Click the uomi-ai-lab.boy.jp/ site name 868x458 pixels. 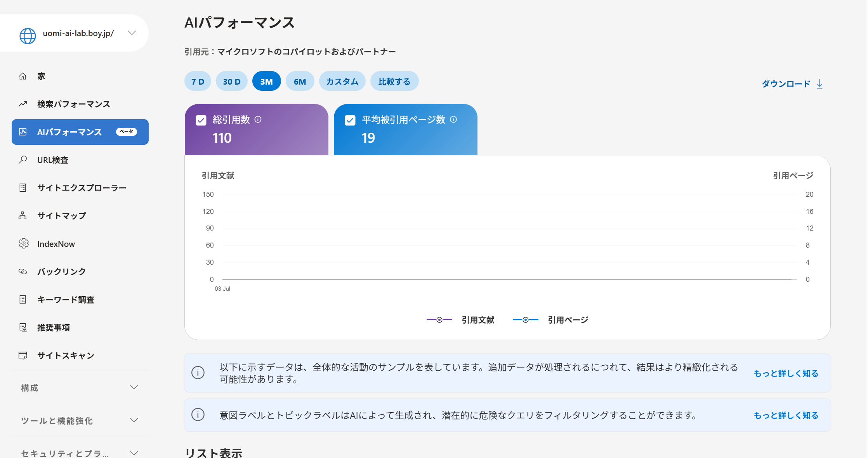[x=78, y=33]
